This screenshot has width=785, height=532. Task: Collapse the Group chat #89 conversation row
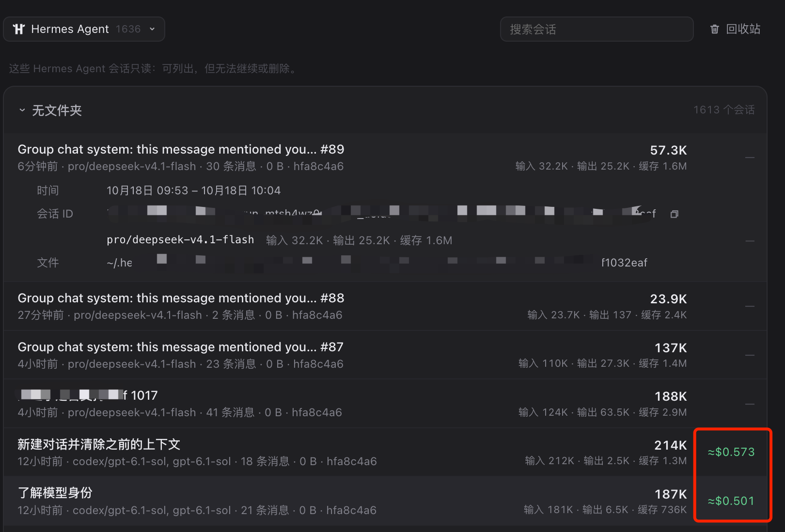click(385, 157)
